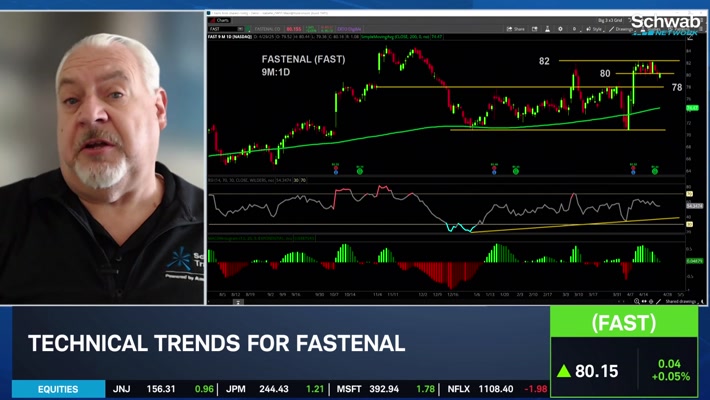Click the JNJ 156.31 ticker entry

[163, 389]
